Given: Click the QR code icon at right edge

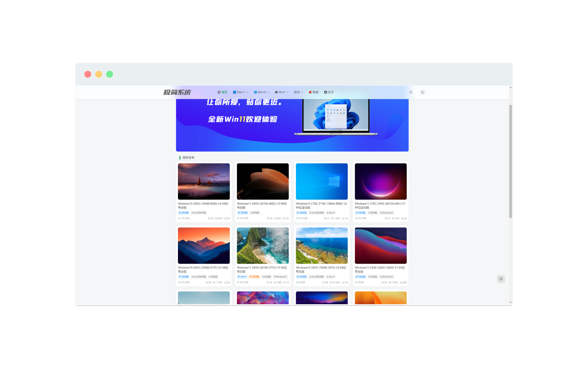Looking at the screenshot, I should 501,279.
